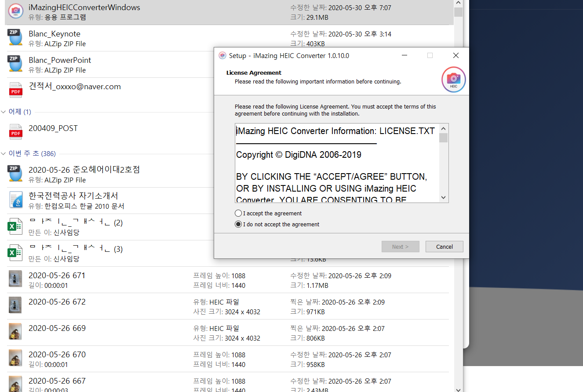Select the file name 2020-05-26 준오헤어이대2호점
Screen dimensions: 583x392
(x=84, y=170)
